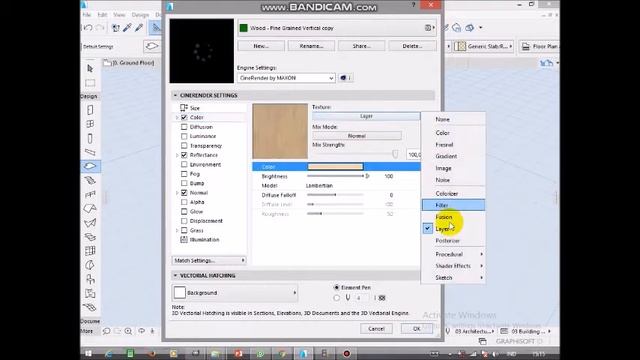Viewport: 640px width, 360px height.
Task: Collapse the VECTORIAL HATCHING section
Action: pyautogui.click(x=176, y=276)
